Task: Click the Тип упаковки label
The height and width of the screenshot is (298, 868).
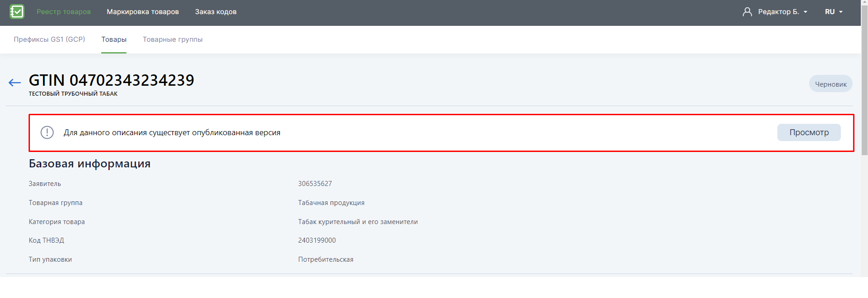Action: point(50,259)
